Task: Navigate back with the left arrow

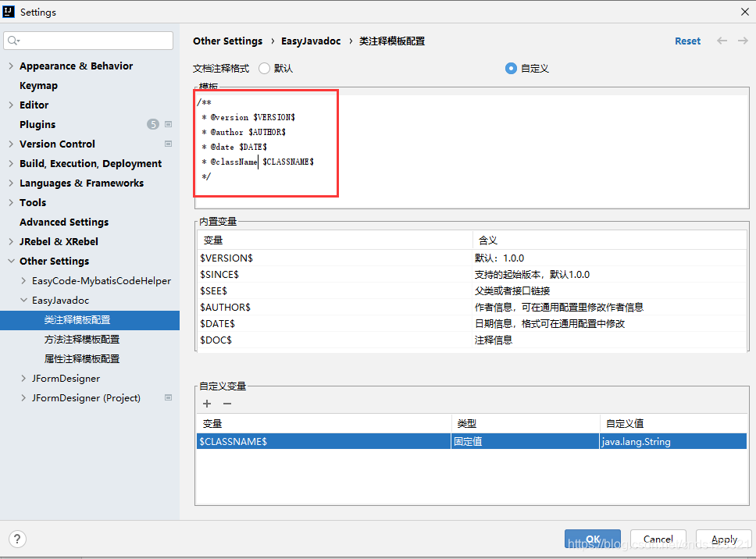Action: pyautogui.click(x=722, y=41)
